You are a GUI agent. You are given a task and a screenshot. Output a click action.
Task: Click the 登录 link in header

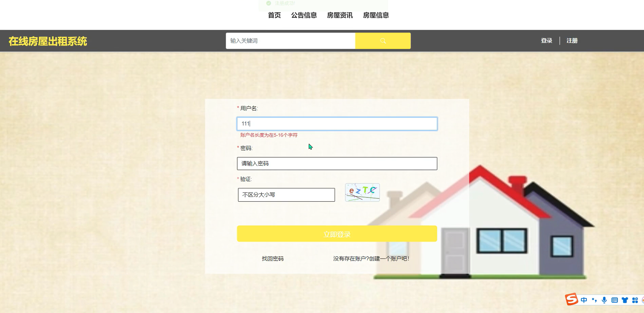click(546, 41)
